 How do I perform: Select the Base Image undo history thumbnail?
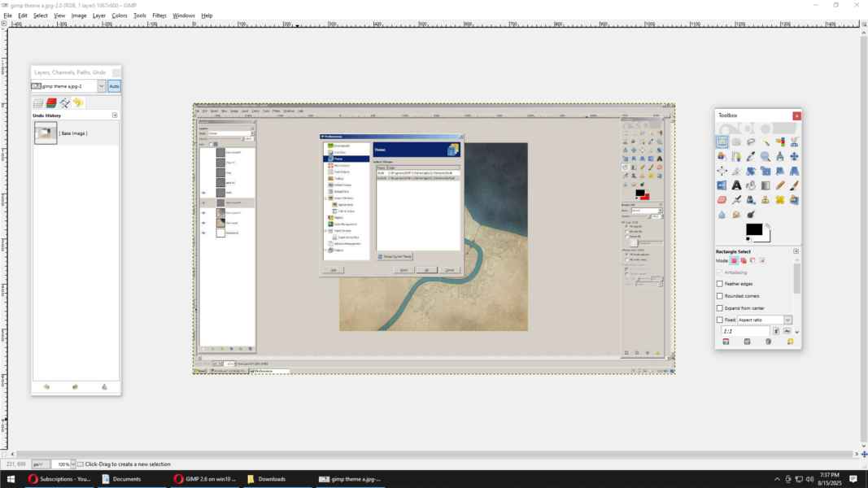coord(46,133)
